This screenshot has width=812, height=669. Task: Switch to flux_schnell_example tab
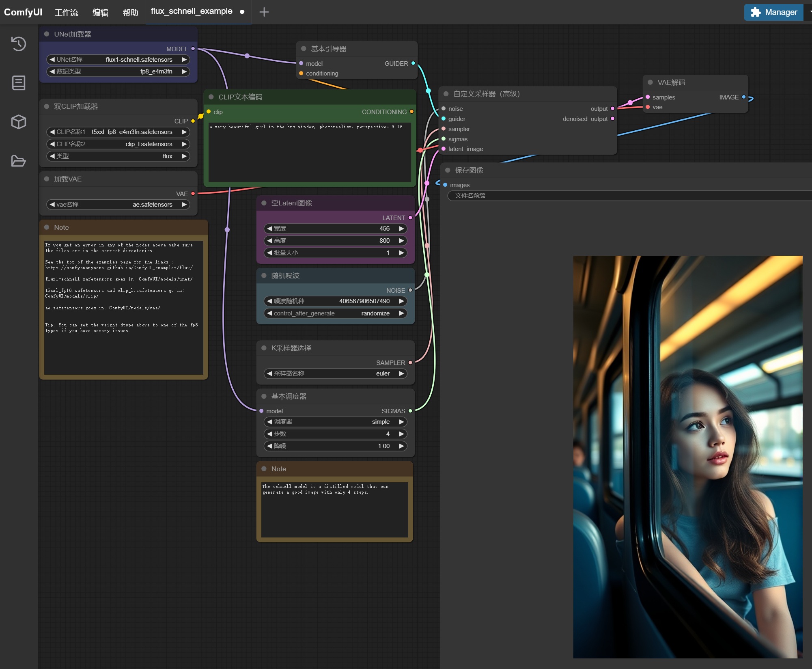[x=192, y=11]
